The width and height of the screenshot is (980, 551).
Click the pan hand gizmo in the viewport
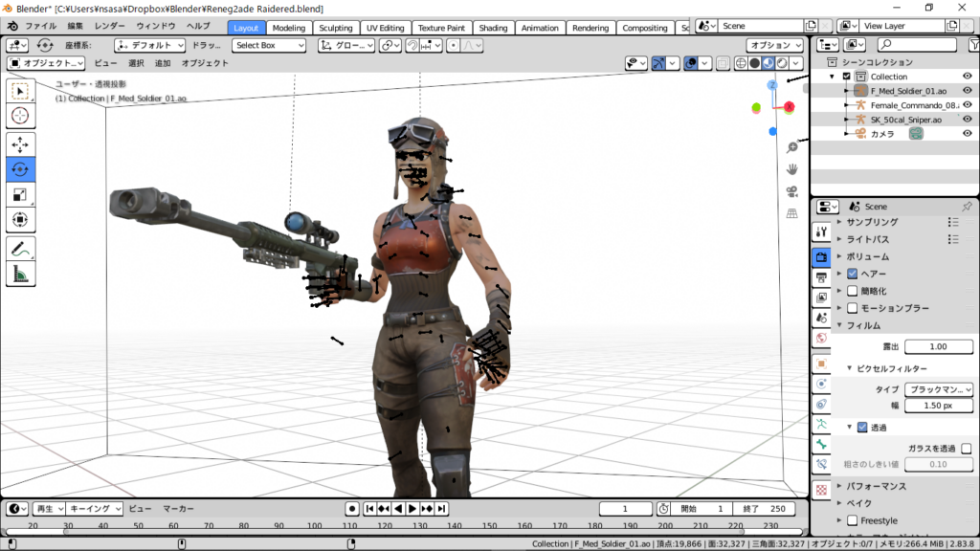[x=792, y=169]
